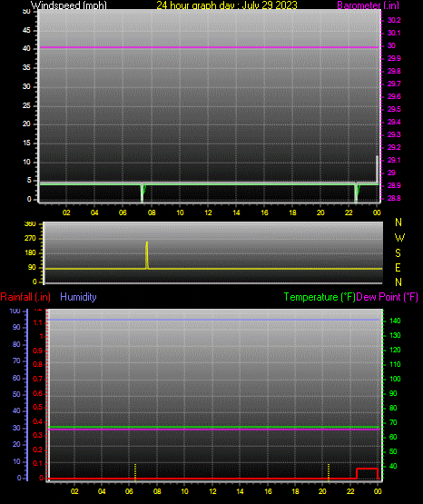Click the Windspeed (mph) axis title
The width and height of the screenshot is (423, 504).
click(x=69, y=5)
